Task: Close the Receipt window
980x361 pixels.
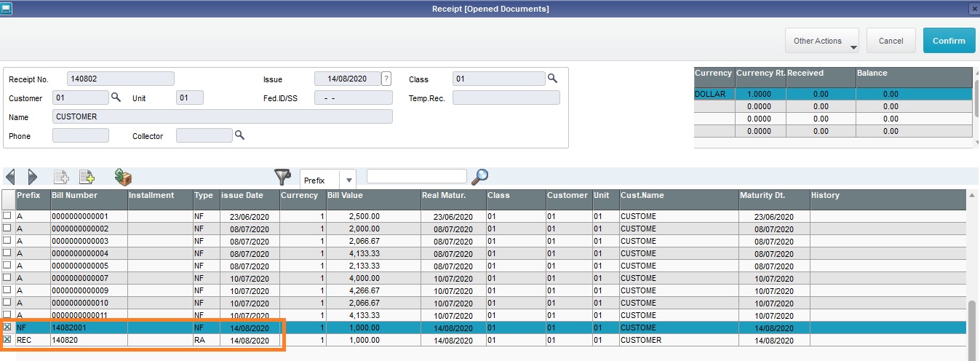Action: point(974,8)
